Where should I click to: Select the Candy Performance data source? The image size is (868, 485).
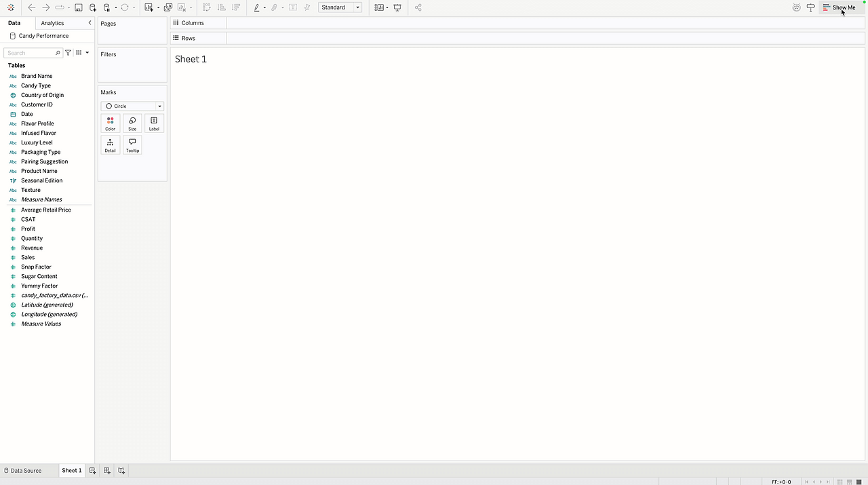click(43, 36)
